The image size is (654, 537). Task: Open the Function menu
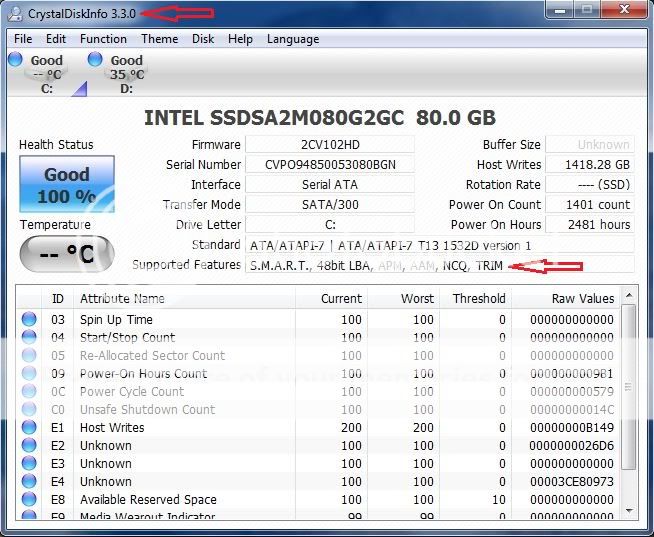click(x=103, y=39)
